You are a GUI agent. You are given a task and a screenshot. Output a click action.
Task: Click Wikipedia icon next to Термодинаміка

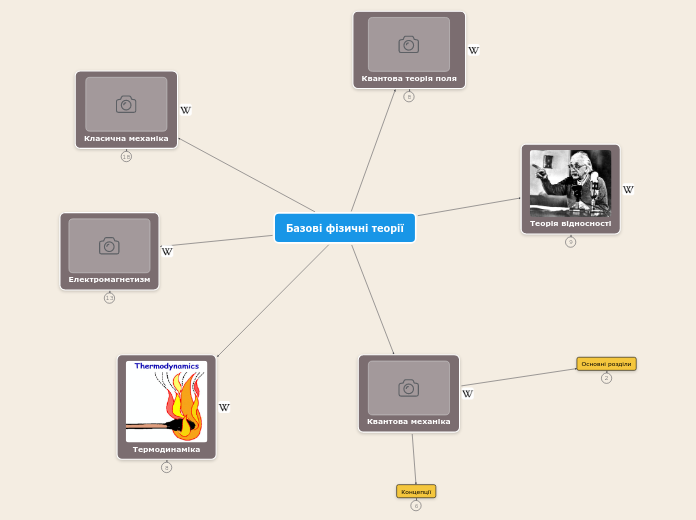click(224, 408)
